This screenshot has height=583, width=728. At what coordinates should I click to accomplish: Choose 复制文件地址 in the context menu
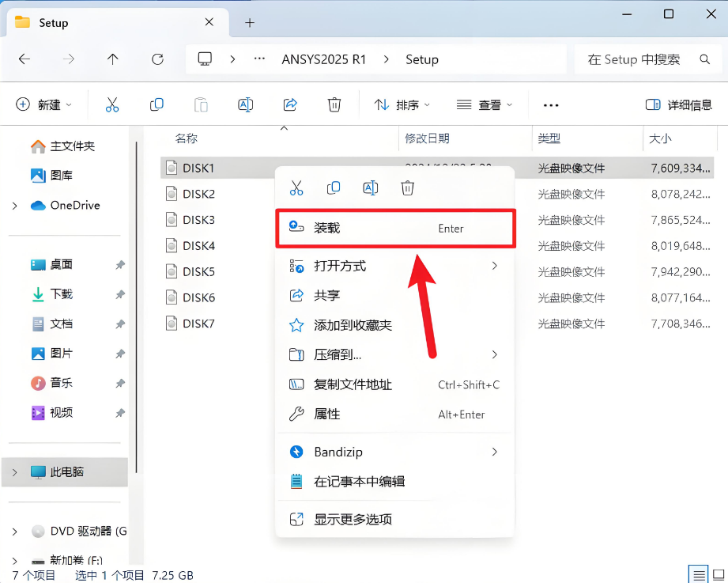[x=395, y=384]
